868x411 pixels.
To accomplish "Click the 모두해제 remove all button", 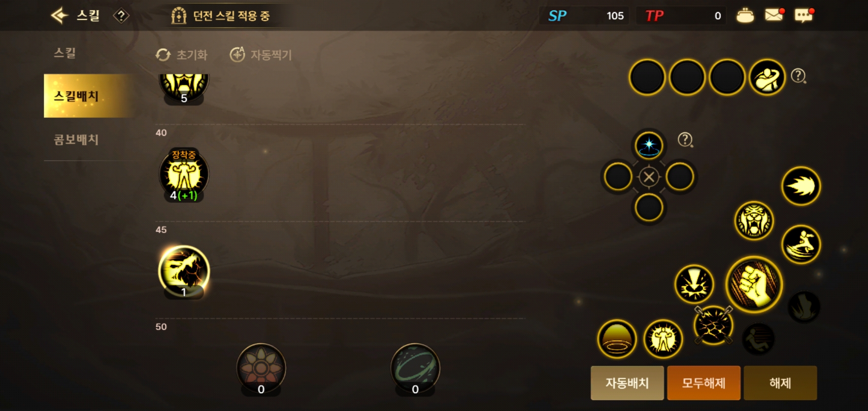I will click(x=704, y=383).
